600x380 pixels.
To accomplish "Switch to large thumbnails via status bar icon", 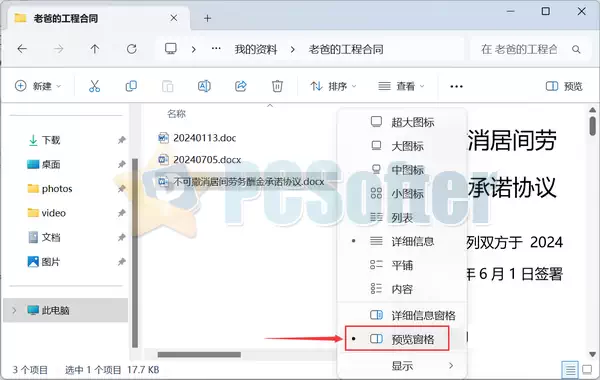I will click(x=587, y=370).
